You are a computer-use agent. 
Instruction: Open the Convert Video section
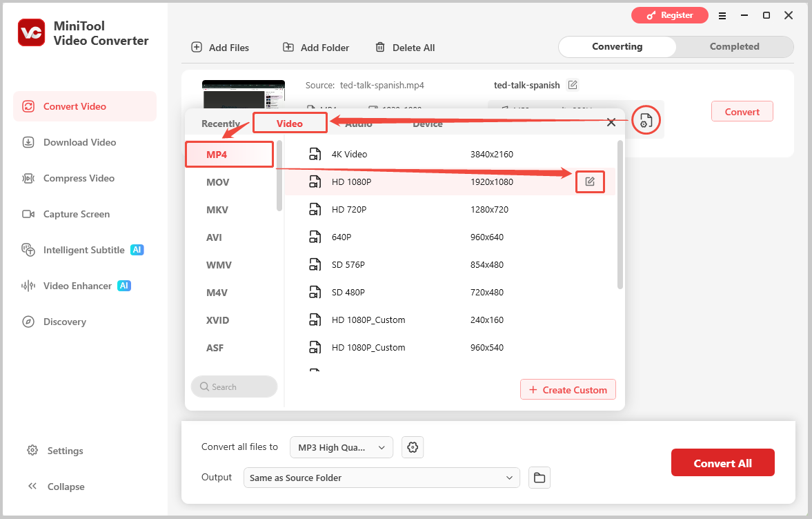tap(85, 106)
